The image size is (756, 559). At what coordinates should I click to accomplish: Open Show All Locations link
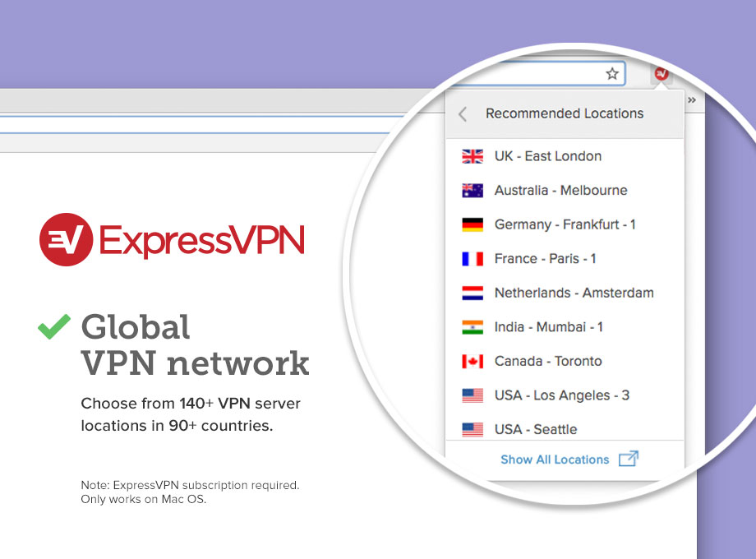[x=555, y=460]
